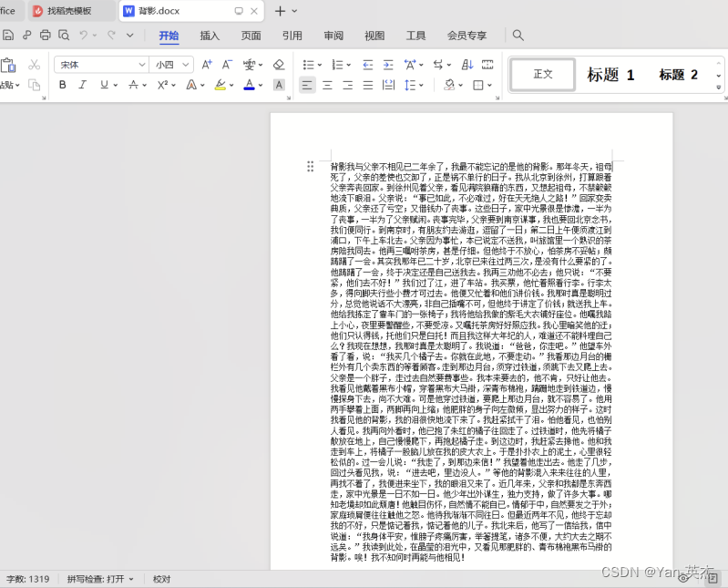Open the 插入 ribbon tab

tap(210, 36)
